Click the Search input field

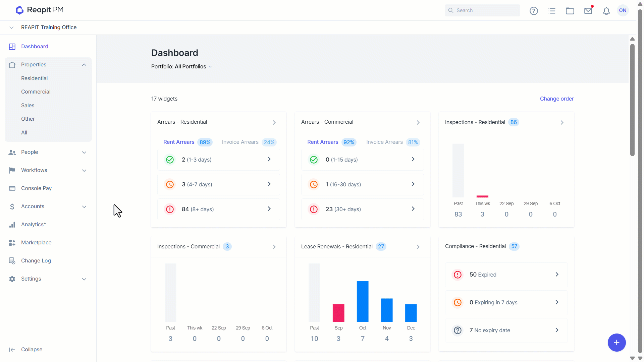click(482, 10)
